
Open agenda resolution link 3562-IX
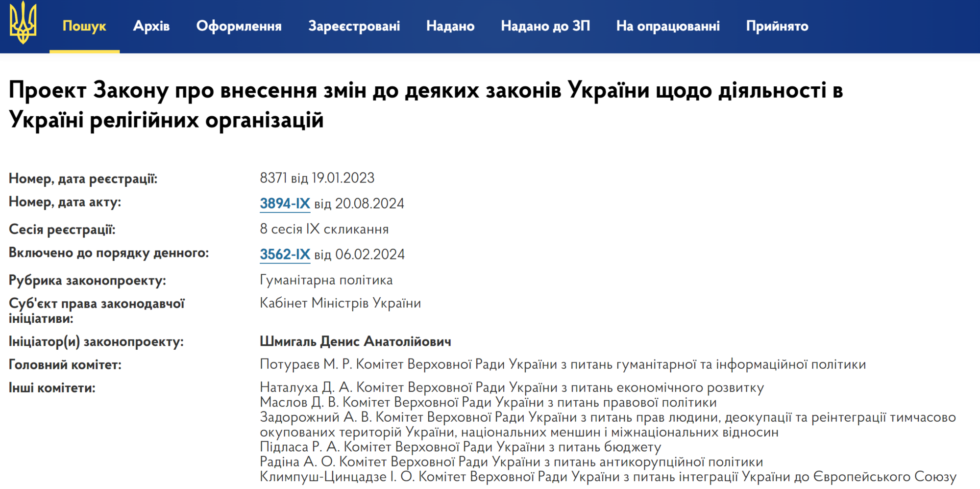(x=285, y=255)
